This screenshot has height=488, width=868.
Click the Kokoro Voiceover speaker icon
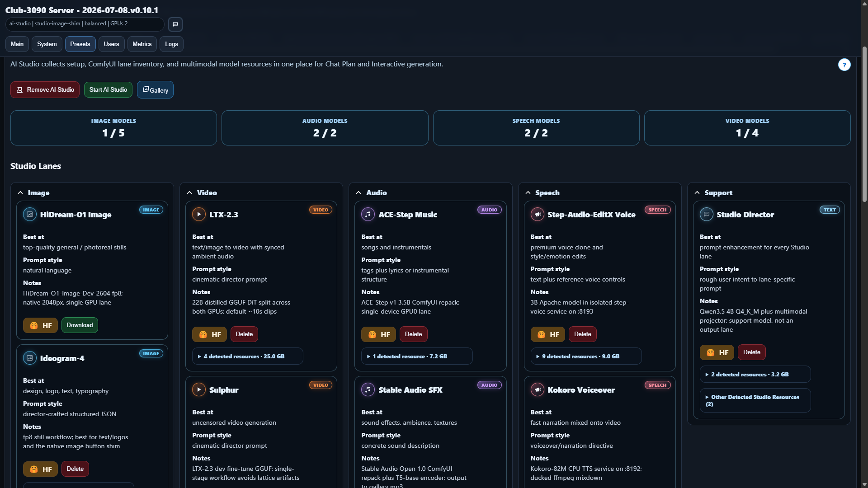click(x=537, y=389)
